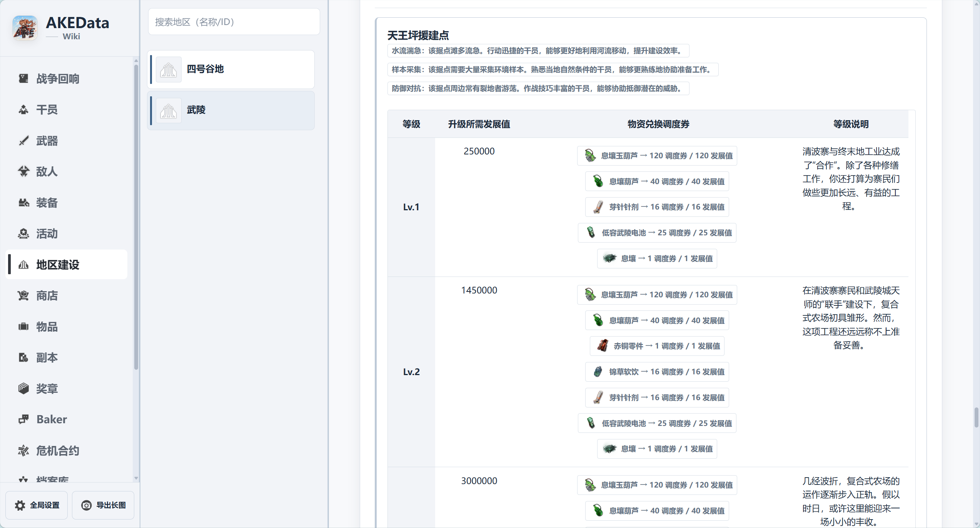
Task: Open the 奖章 medal icon
Action: (23, 389)
